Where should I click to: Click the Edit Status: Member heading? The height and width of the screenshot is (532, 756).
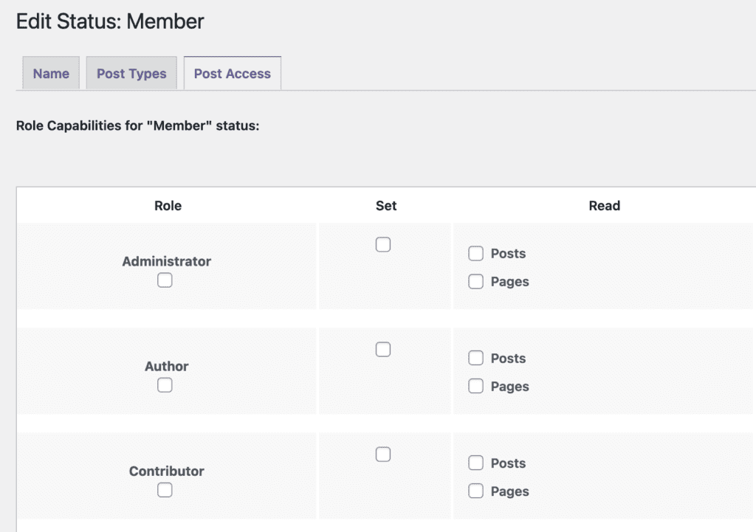tap(109, 21)
